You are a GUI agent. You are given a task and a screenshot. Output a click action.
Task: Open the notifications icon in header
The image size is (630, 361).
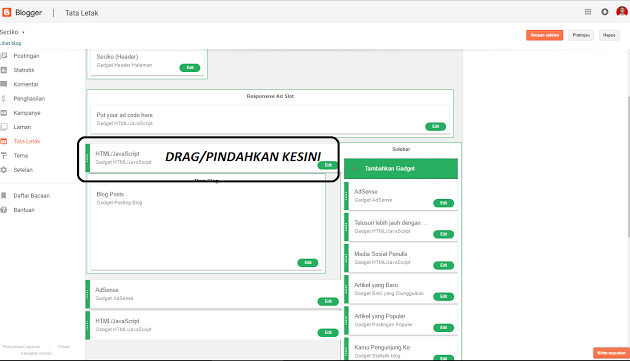click(x=605, y=12)
